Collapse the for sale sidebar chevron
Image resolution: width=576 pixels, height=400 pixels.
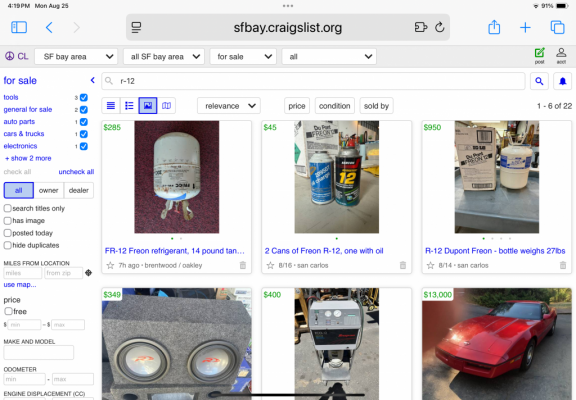tap(93, 80)
